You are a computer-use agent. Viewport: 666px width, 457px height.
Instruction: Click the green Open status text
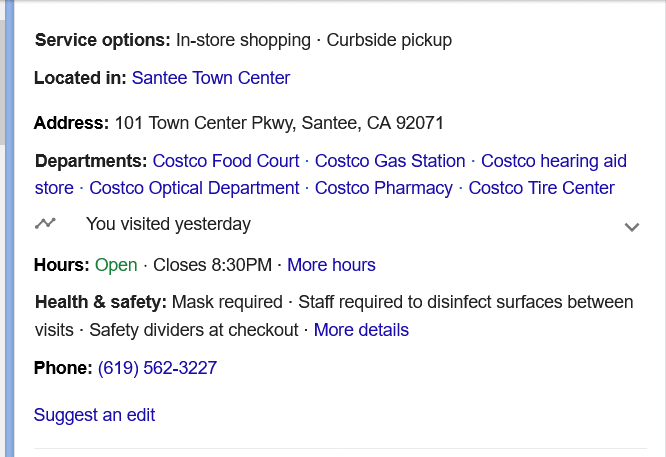point(116,265)
